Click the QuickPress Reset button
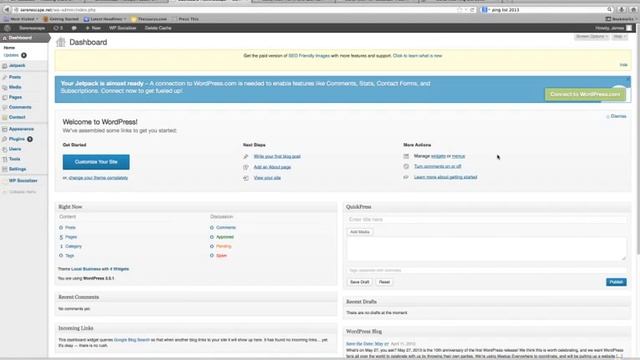This screenshot has height=360, width=640. (x=384, y=282)
